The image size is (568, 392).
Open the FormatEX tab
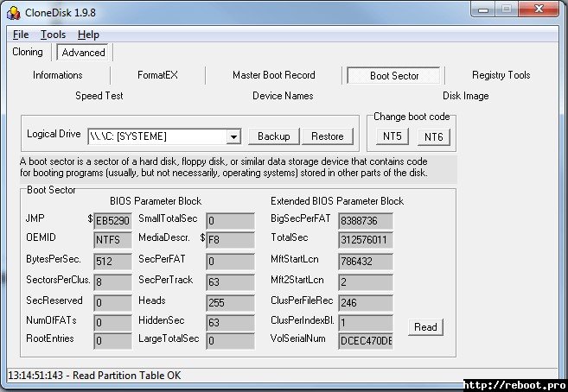(x=157, y=75)
